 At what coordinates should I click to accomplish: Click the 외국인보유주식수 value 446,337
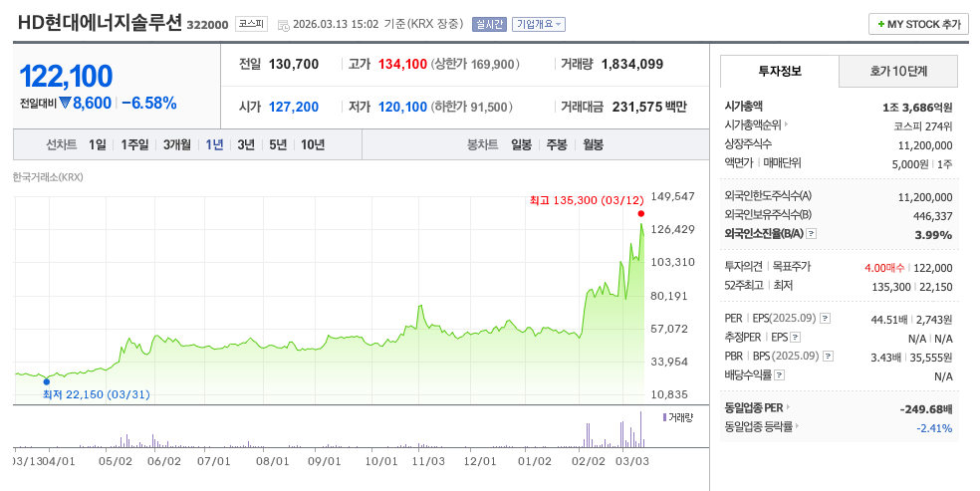pyautogui.click(x=932, y=216)
